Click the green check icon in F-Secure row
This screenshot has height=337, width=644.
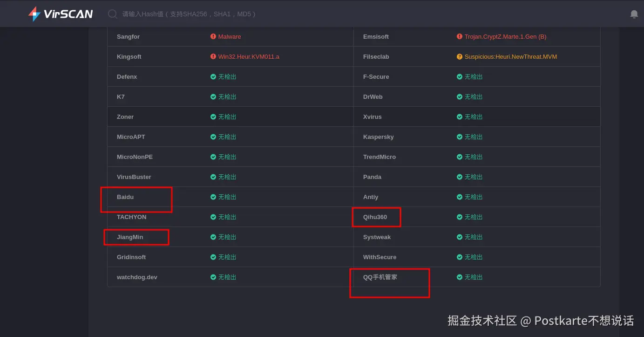pyautogui.click(x=459, y=76)
